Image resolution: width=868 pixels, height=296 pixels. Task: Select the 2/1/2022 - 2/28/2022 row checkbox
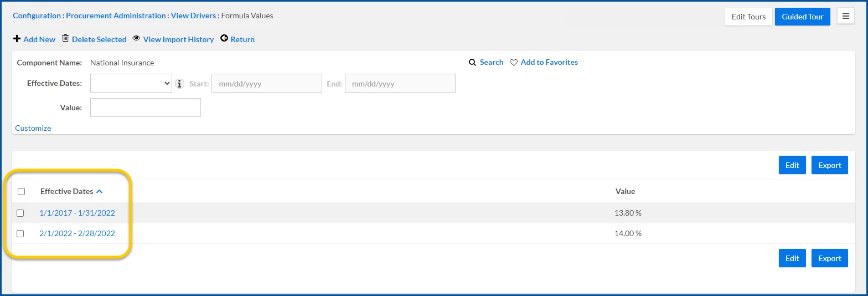(20, 233)
